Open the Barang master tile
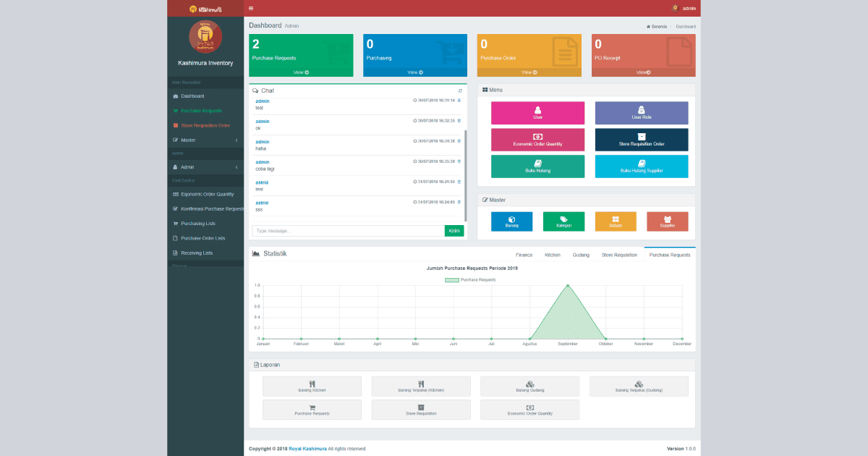 tap(511, 221)
